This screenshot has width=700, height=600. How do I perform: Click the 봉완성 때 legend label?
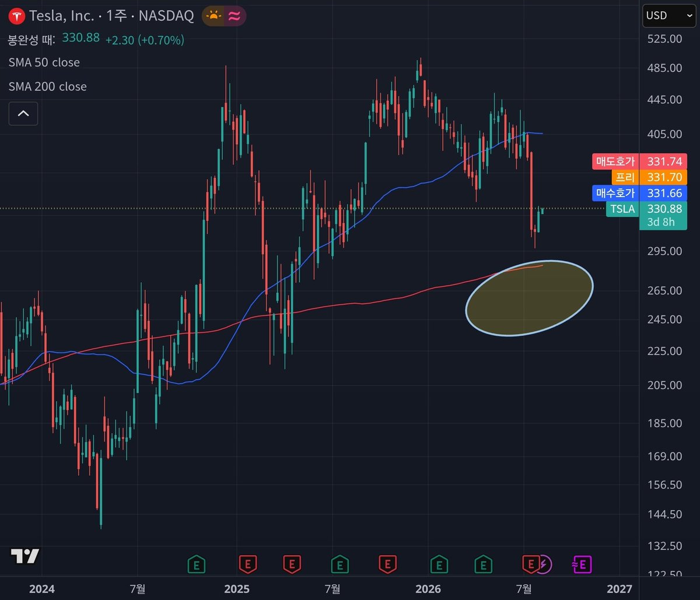coord(32,40)
